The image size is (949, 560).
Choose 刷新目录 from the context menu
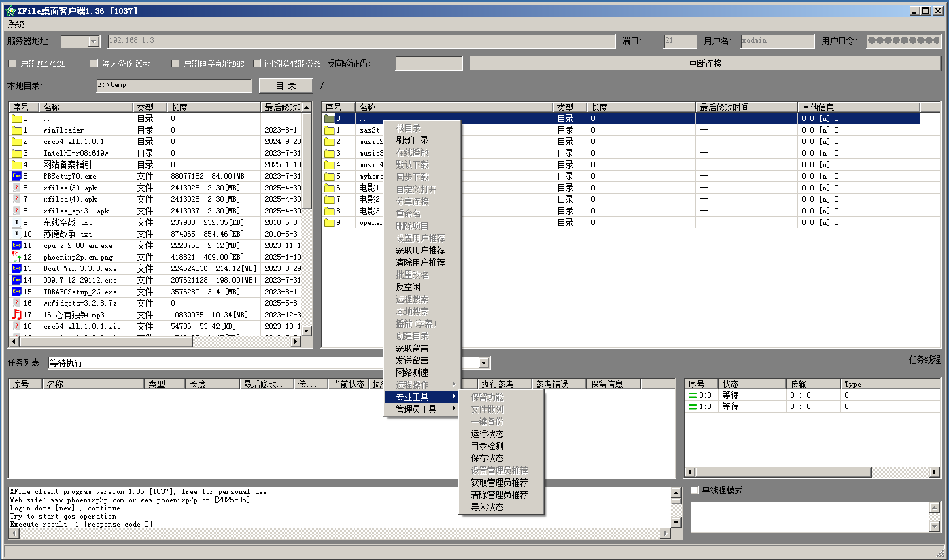(x=412, y=140)
